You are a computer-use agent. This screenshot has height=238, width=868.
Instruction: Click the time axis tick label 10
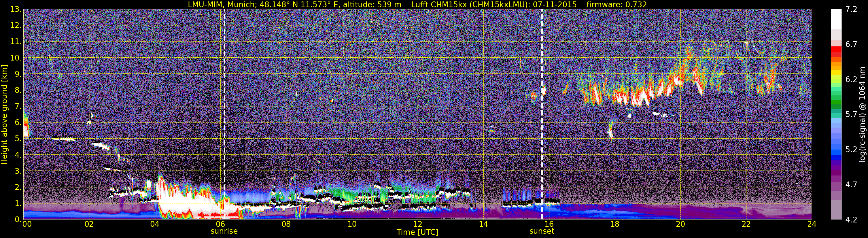352,224
